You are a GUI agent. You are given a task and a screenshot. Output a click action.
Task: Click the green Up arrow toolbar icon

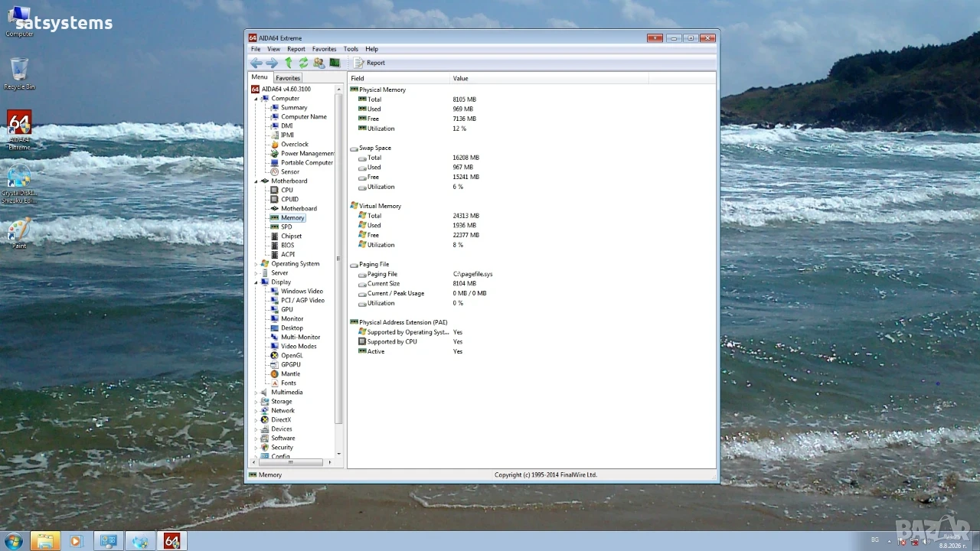pyautogui.click(x=289, y=63)
